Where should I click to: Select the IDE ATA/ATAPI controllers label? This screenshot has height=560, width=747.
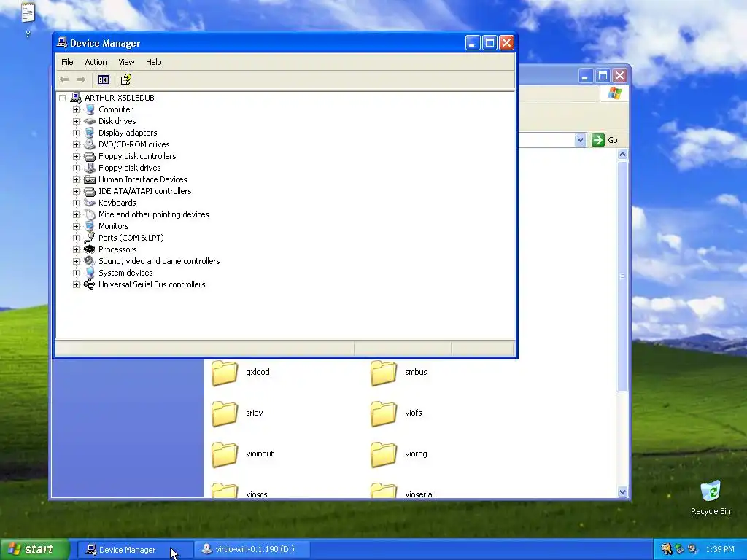(x=145, y=191)
